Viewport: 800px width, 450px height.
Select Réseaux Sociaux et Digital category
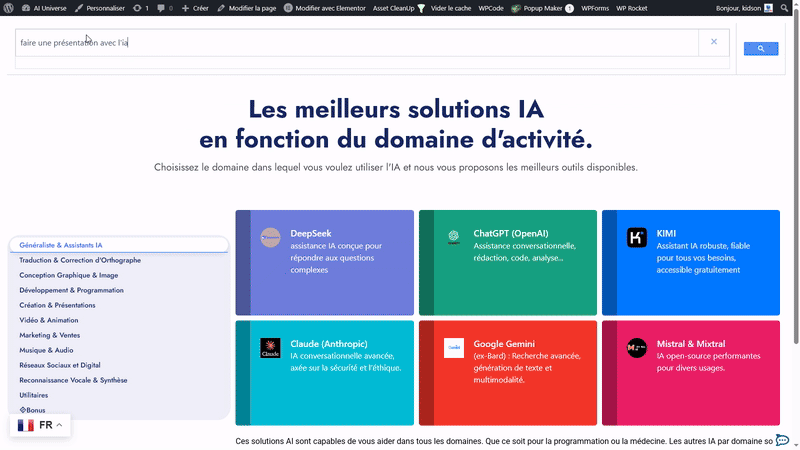pyautogui.click(x=60, y=365)
